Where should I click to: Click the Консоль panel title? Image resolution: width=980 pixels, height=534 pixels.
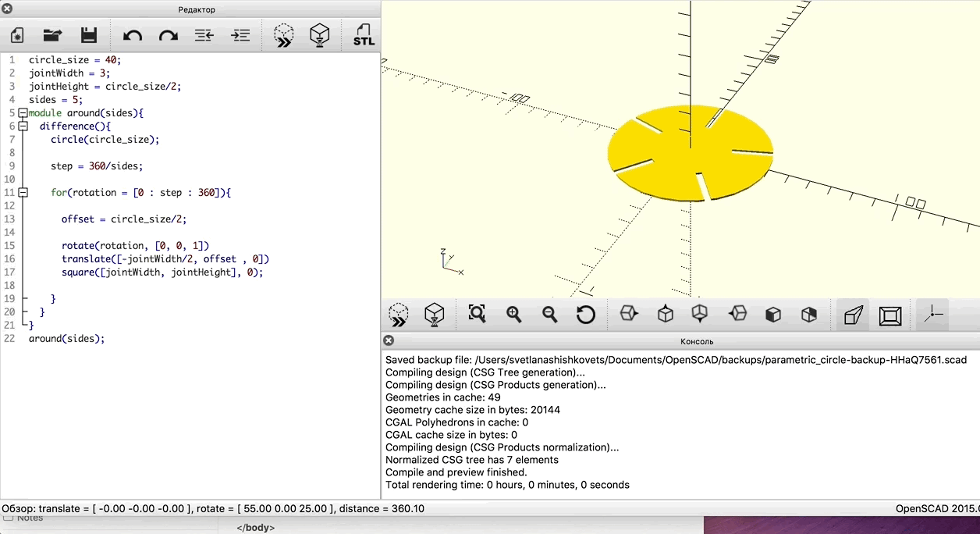coord(697,341)
